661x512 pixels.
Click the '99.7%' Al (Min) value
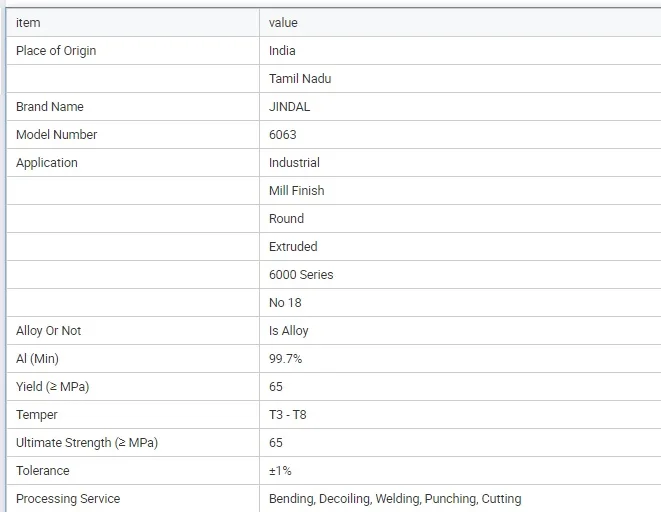tap(285, 358)
